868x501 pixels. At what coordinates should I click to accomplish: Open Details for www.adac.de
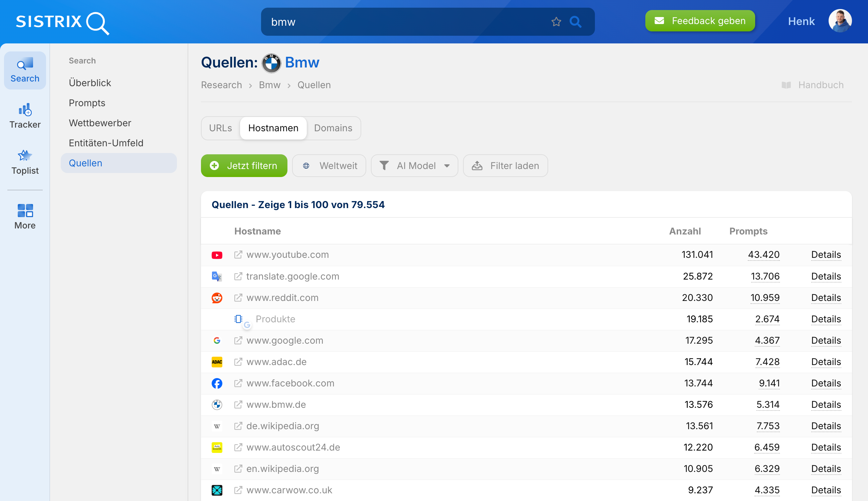point(826,362)
